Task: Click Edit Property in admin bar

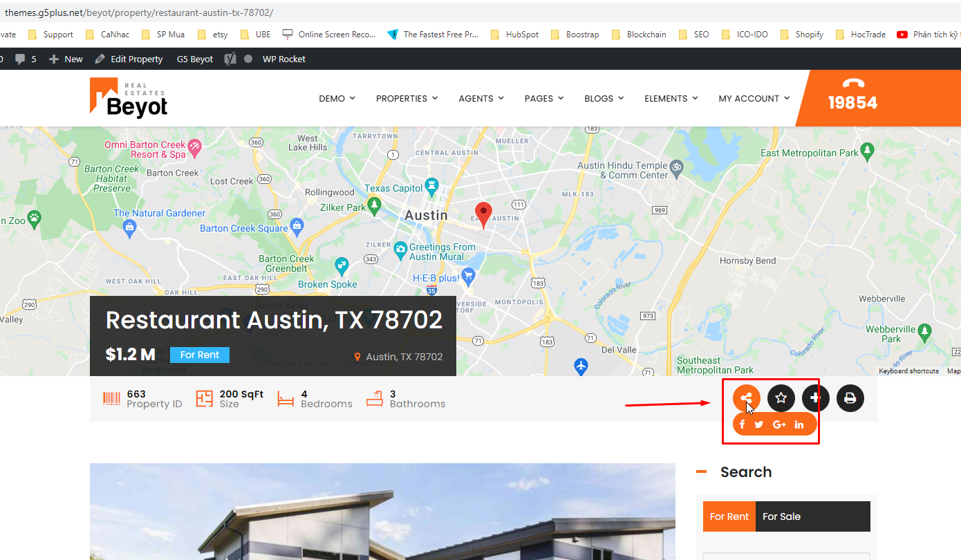Action: (x=129, y=59)
